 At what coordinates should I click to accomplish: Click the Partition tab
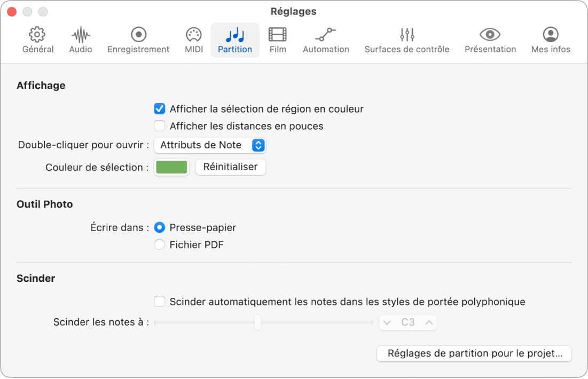[x=235, y=41]
